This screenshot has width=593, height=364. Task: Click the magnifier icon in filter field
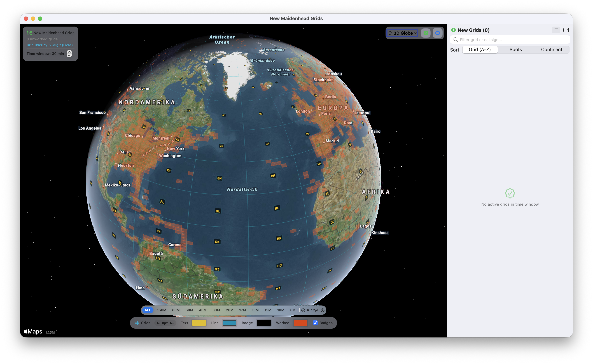(456, 39)
